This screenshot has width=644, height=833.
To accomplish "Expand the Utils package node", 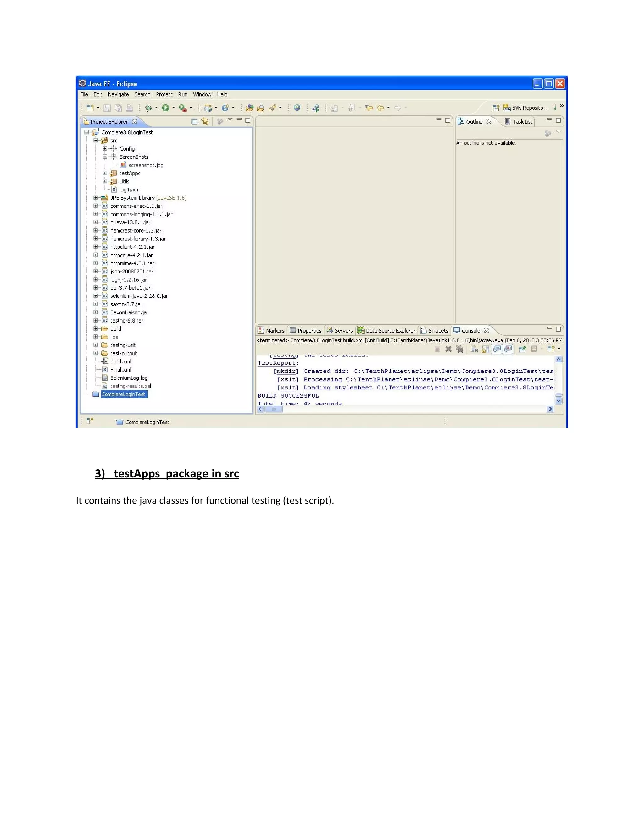I will tap(105, 181).
